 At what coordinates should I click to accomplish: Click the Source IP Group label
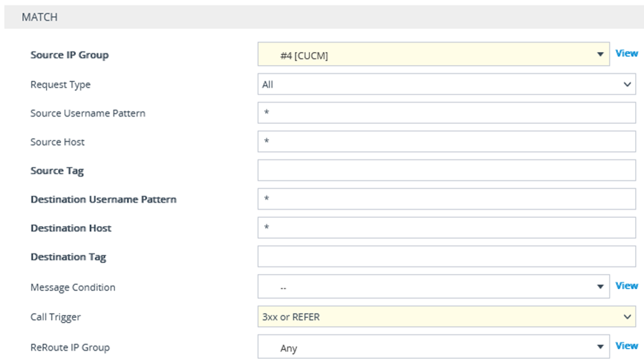click(69, 55)
